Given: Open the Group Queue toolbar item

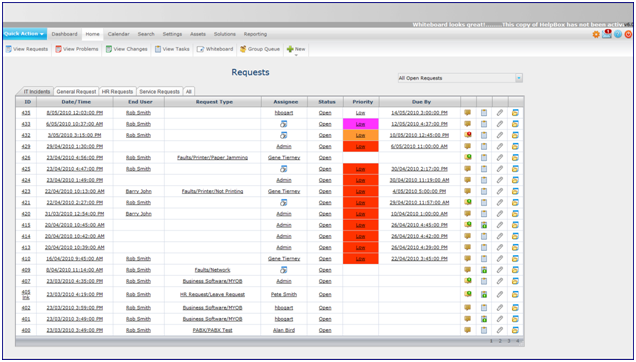Looking at the screenshot, I should 260,49.
